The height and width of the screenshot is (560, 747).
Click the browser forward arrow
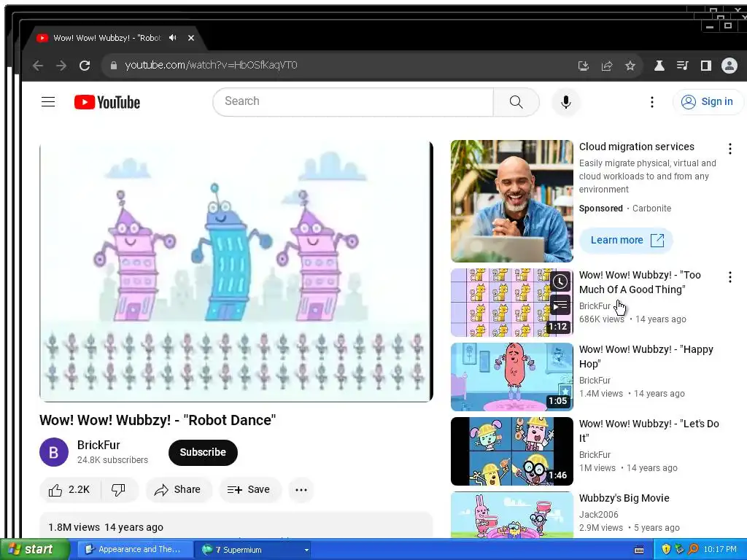pyautogui.click(x=61, y=66)
